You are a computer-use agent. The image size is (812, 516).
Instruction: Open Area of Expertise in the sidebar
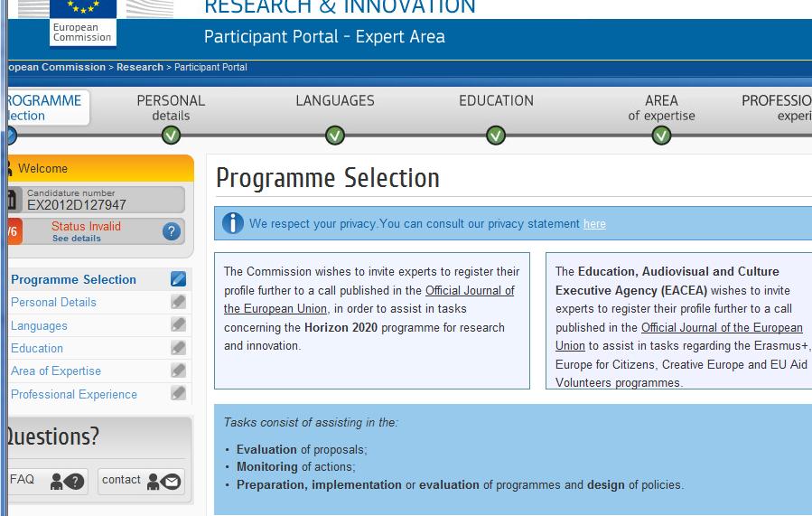click(56, 371)
